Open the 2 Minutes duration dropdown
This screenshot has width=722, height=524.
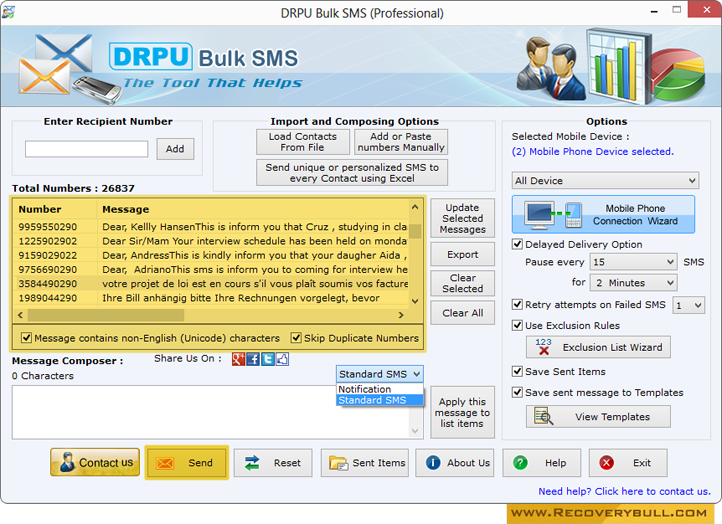pos(634,282)
